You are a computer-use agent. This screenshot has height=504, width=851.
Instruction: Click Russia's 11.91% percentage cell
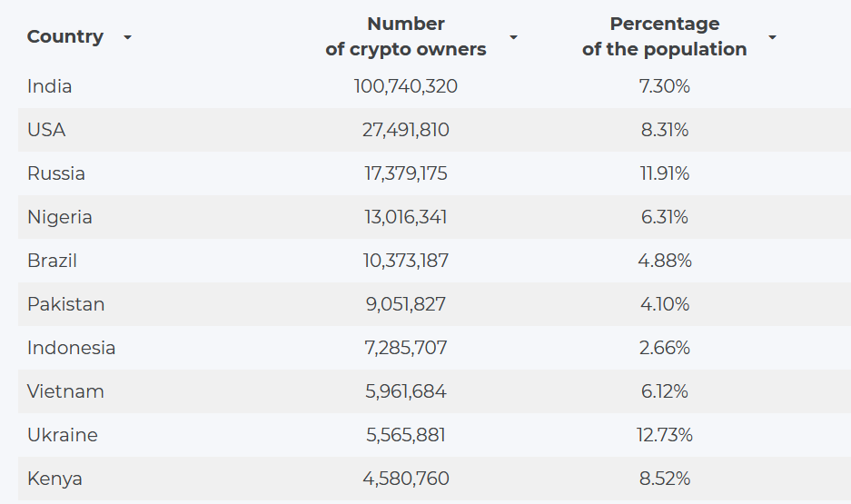(x=664, y=173)
